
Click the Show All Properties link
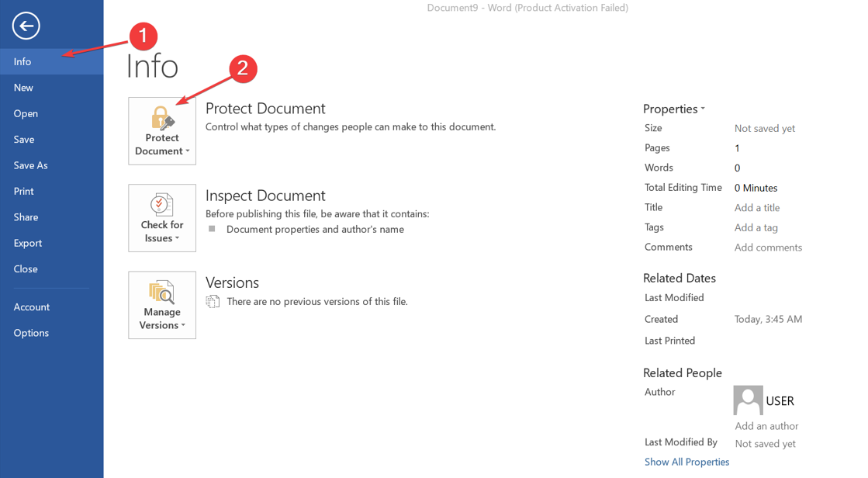[x=686, y=462]
